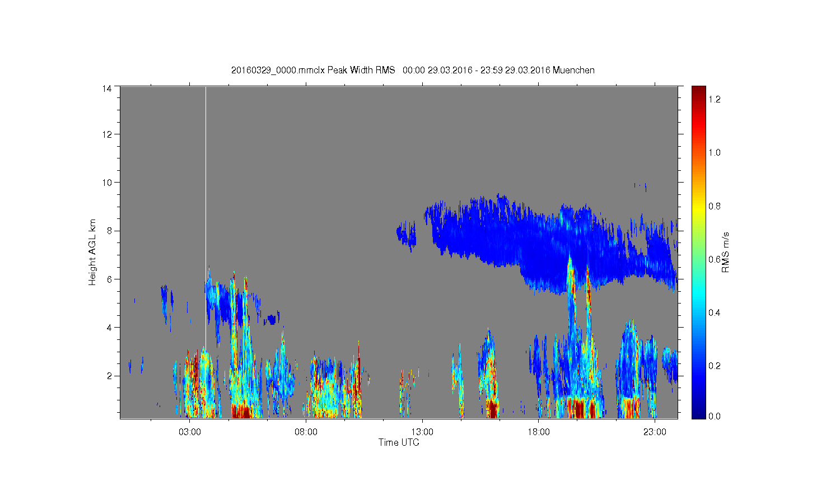This screenshot has height=504, width=840.
Task: Click the height axis label 12
Action: (108, 134)
